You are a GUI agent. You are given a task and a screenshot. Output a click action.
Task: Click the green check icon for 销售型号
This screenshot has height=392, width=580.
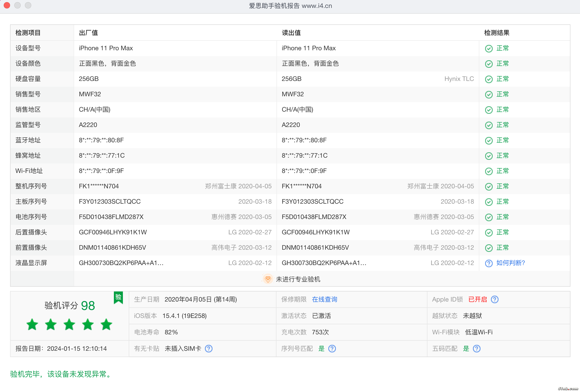(x=489, y=94)
